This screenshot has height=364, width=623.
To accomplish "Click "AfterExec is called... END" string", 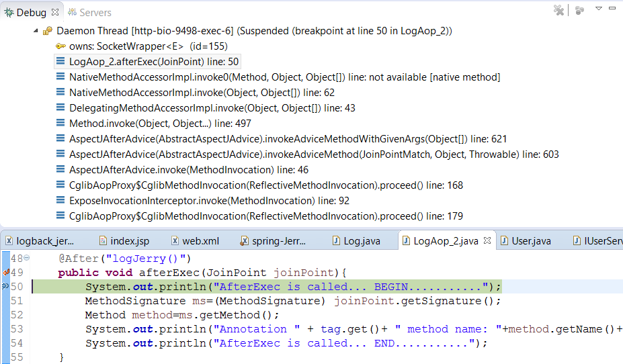I will coord(345,343).
